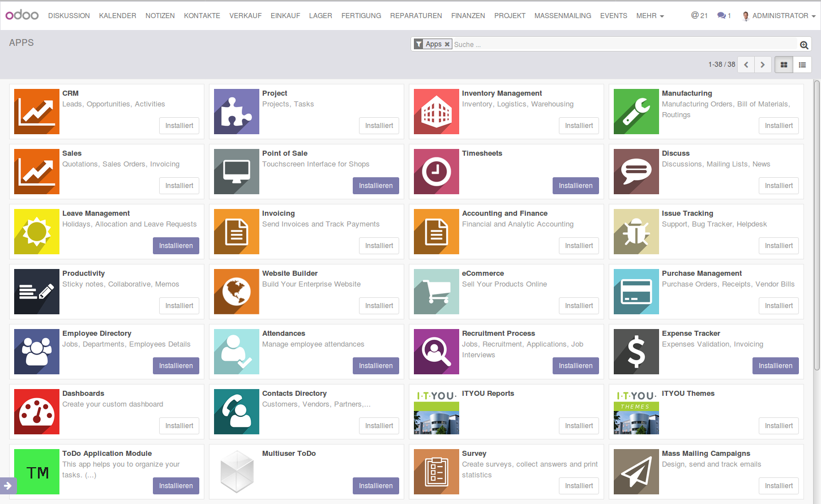Open the PROJEKT menu

(x=510, y=16)
